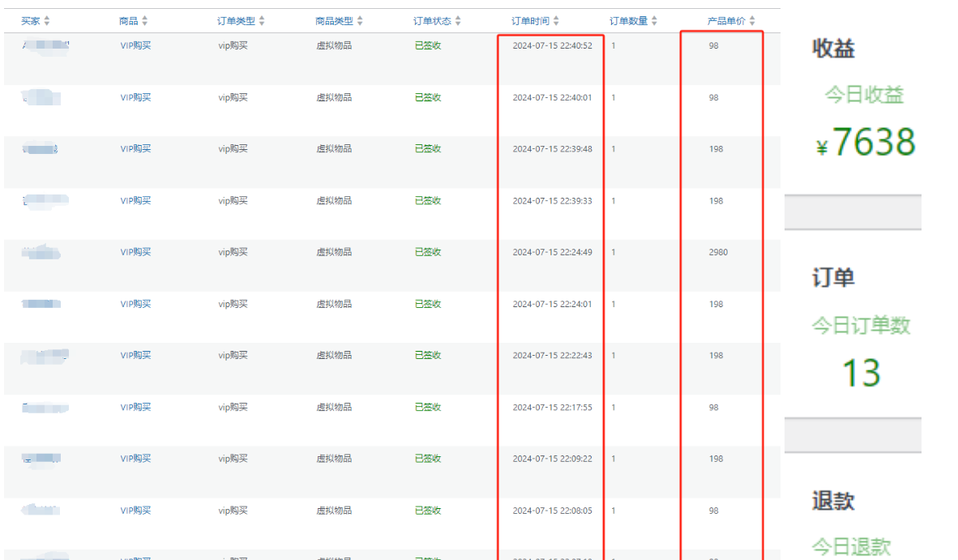958x560 pixels.
Task: Click the sort icon beside 订单状态 header
Action: [458, 21]
